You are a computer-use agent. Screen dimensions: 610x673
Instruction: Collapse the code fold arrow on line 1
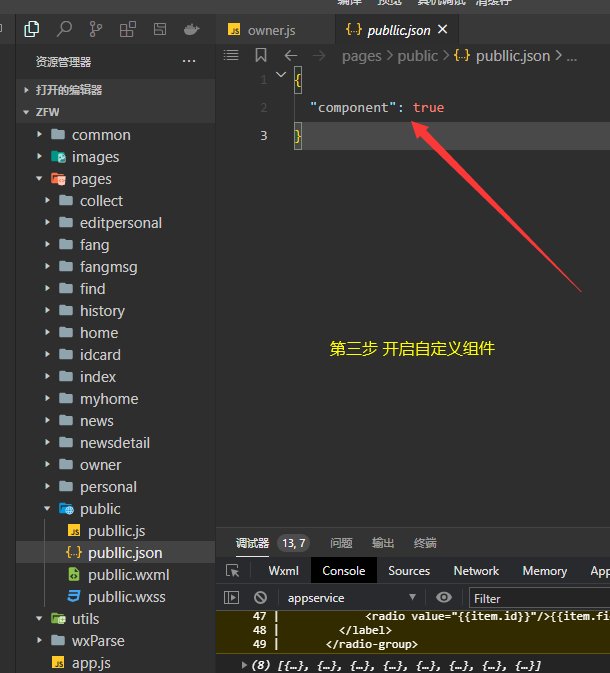282,77
